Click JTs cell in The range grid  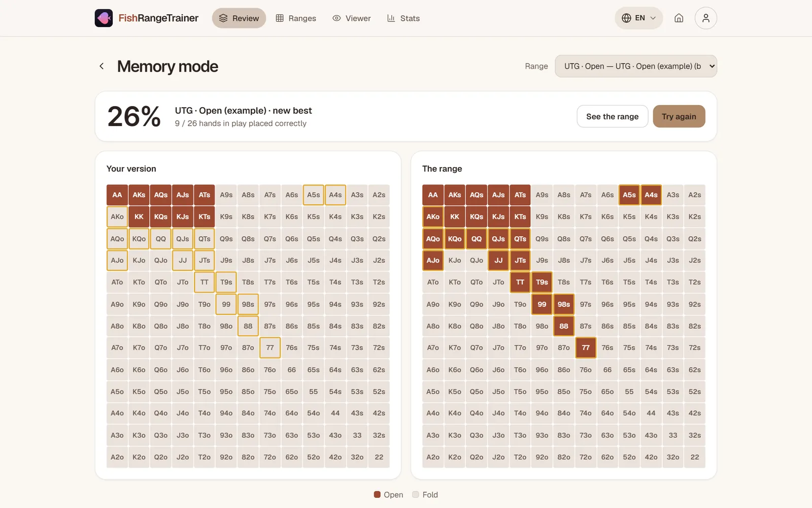coord(520,261)
